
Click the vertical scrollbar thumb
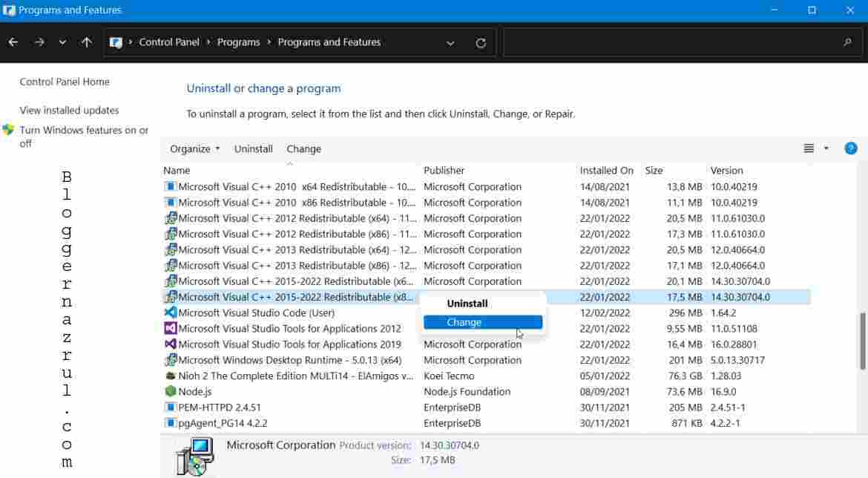[862, 341]
